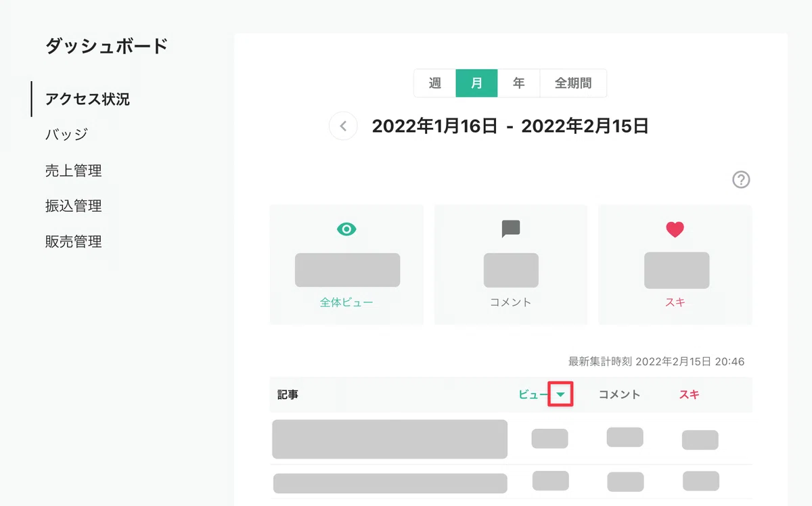812x506 pixels.
Task: Open バッジ in the sidebar
Action: coord(66,134)
